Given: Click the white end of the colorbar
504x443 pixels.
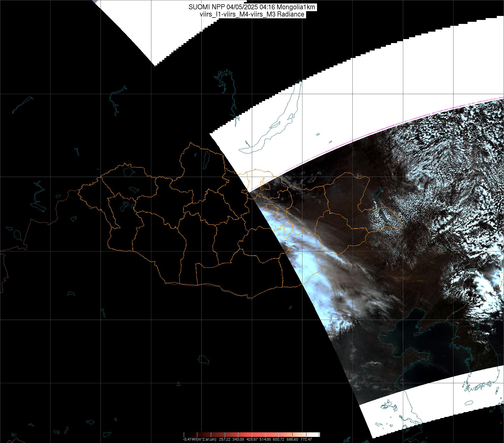Looking at the screenshot, I should point(316,434).
